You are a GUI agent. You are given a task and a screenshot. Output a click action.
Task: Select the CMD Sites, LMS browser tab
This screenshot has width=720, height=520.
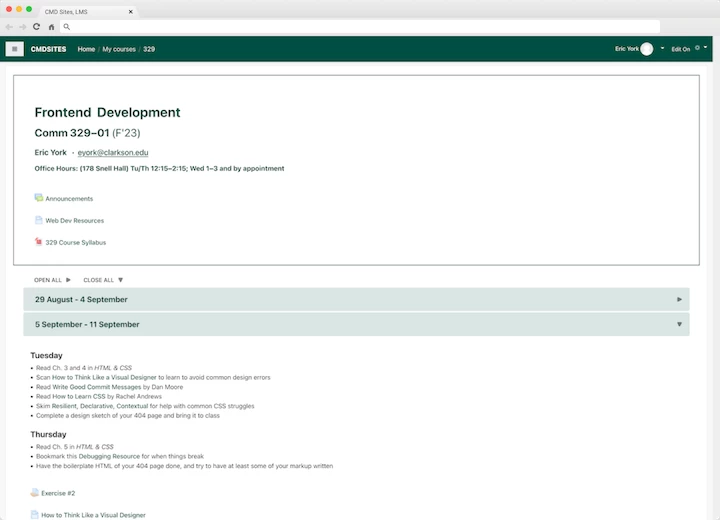tap(87, 12)
